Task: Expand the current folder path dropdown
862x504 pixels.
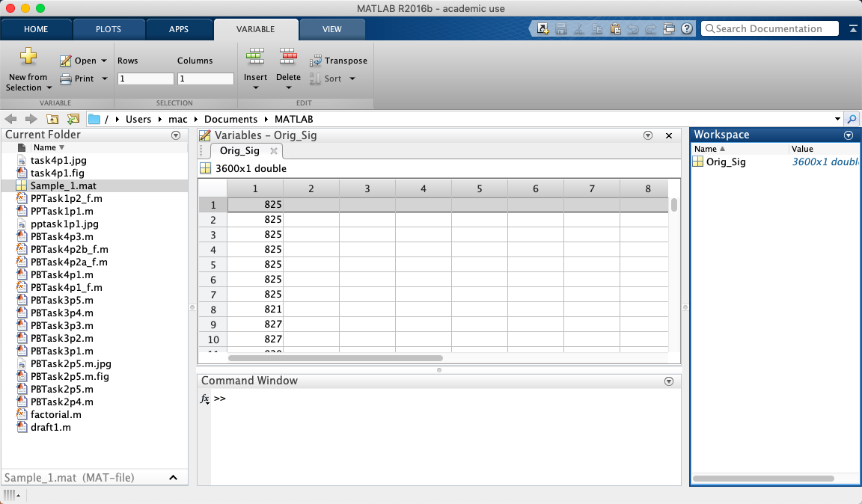Action: tap(838, 118)
